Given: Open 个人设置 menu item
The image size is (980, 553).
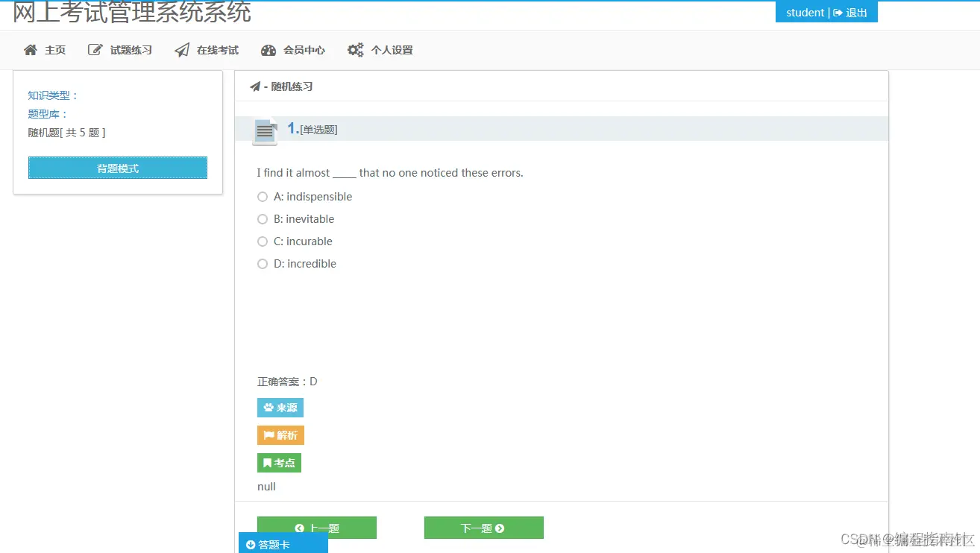Looking at the screenshot, I should coord(380,50).
